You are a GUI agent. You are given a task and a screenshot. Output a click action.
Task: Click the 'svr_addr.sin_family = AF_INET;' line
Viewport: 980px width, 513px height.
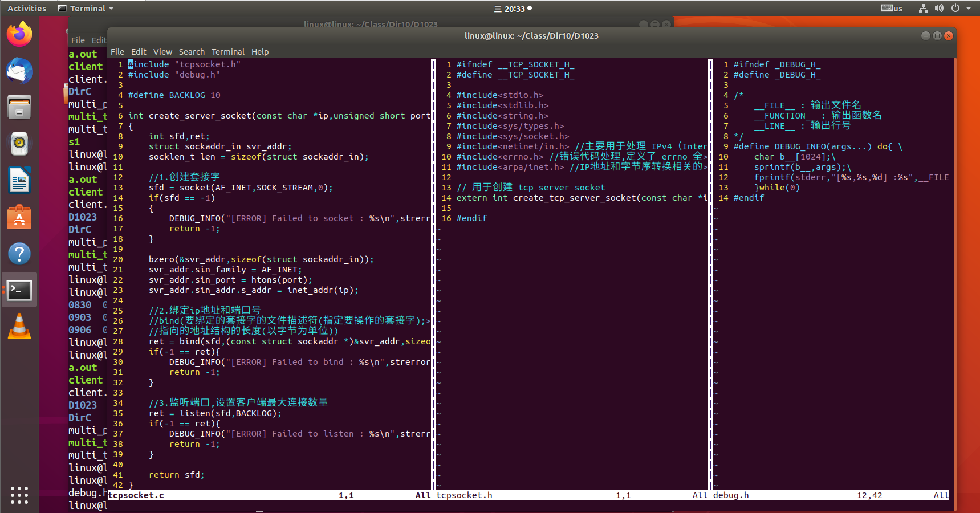click(x=225, y=270)
